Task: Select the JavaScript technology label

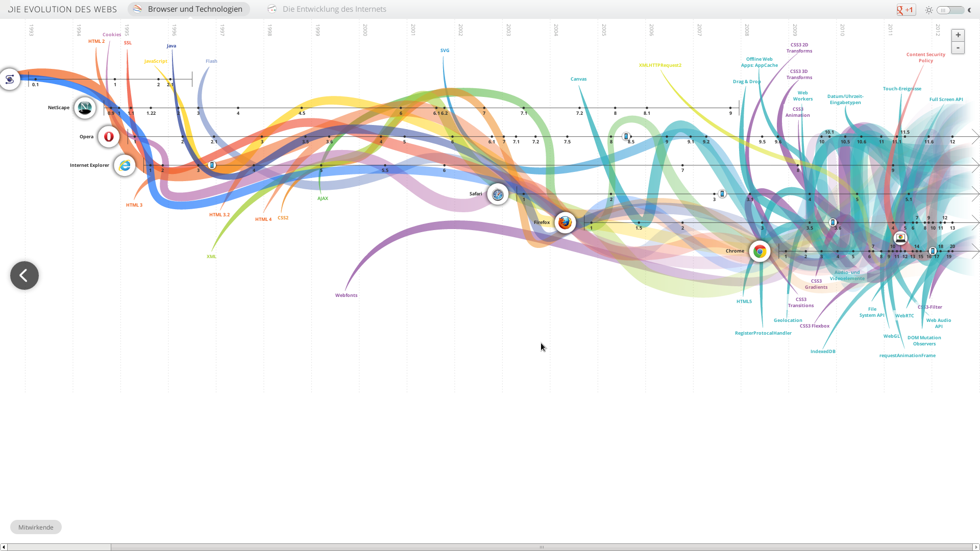Action: (x=156, y=61)
